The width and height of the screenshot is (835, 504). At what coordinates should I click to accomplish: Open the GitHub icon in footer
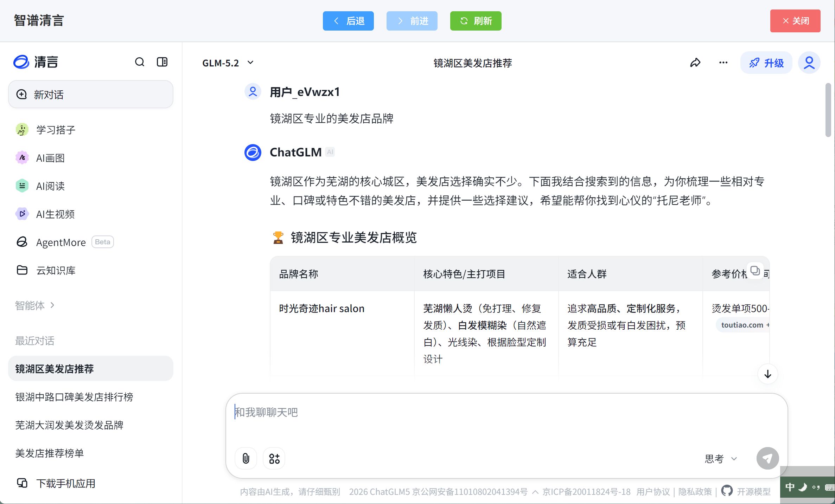tap(727, 491)
